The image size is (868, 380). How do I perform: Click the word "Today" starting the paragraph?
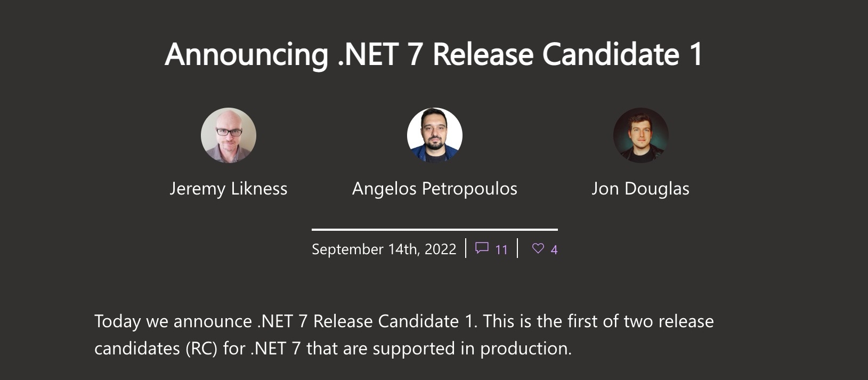pyautogui.click(x=117, y=321)
